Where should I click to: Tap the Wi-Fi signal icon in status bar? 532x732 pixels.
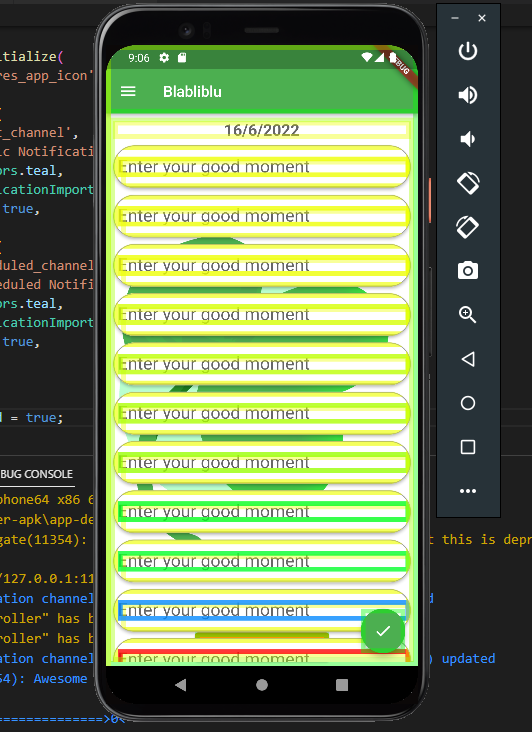367,57
